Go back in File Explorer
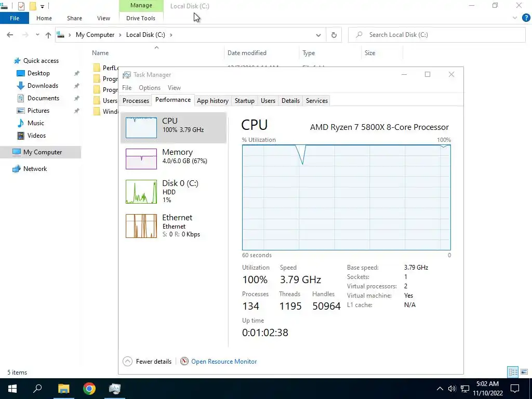 pos(10,35)
